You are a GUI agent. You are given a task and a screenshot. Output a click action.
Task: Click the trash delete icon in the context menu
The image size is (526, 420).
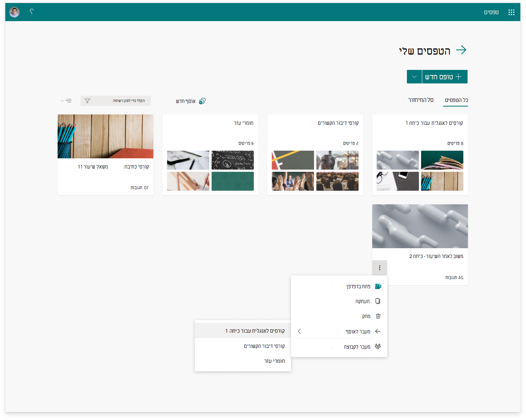pos(378,316)
